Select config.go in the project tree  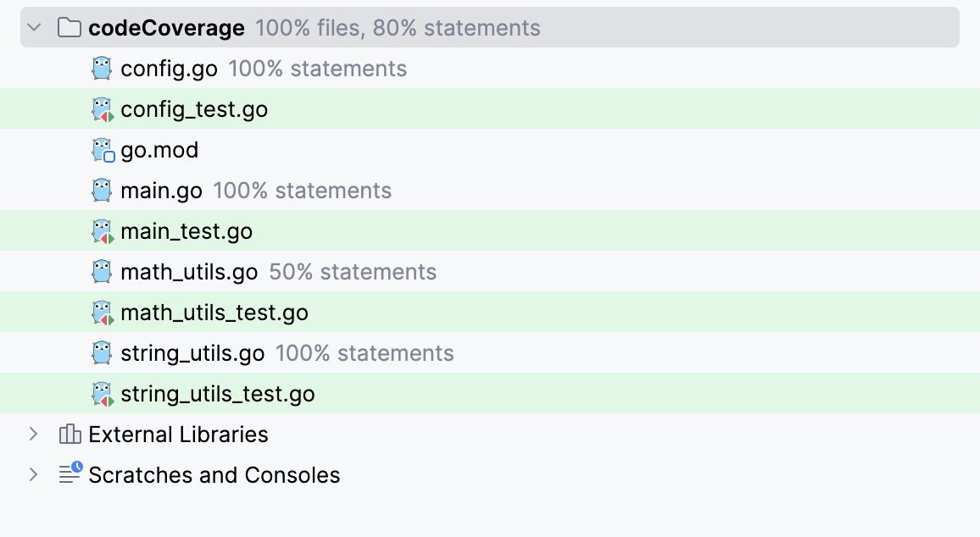[x=169, y=68]
